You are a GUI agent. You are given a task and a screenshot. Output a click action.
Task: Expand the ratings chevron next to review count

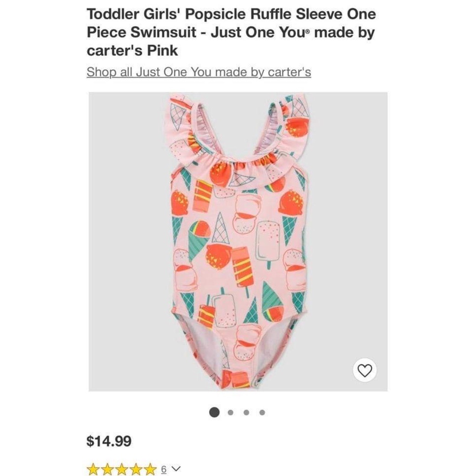[176, 469]
